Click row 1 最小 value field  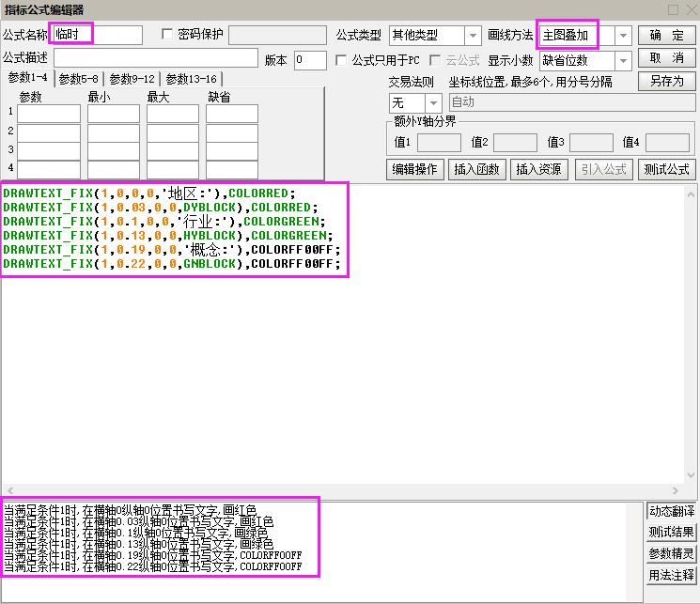click(x=114, y=114)
